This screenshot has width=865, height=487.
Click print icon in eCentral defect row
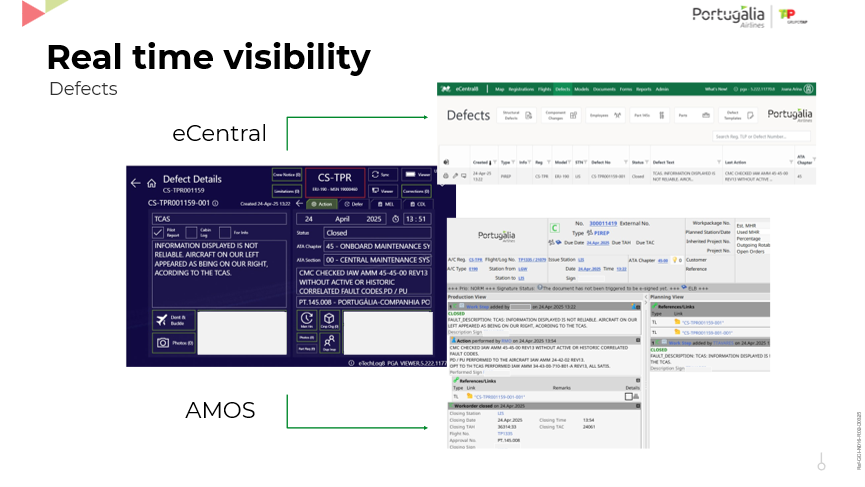pos(446,176)
